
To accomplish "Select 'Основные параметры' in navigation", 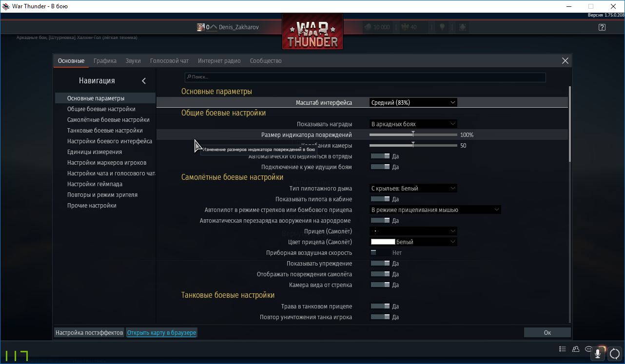I will coord(105,98).
